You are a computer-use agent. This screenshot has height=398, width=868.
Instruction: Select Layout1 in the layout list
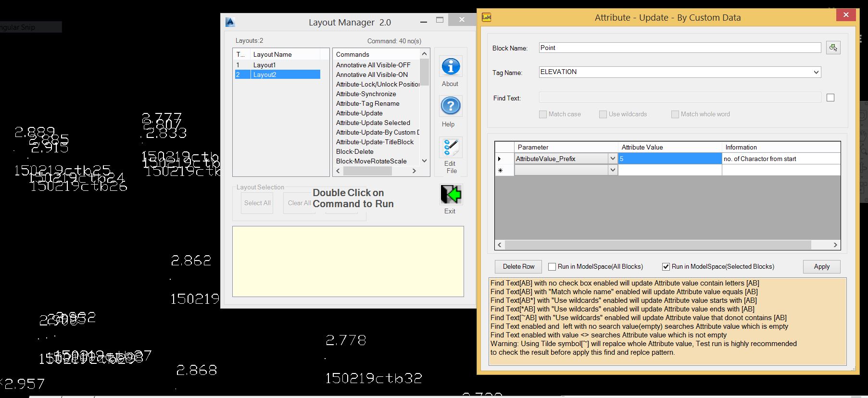(277, 65)
